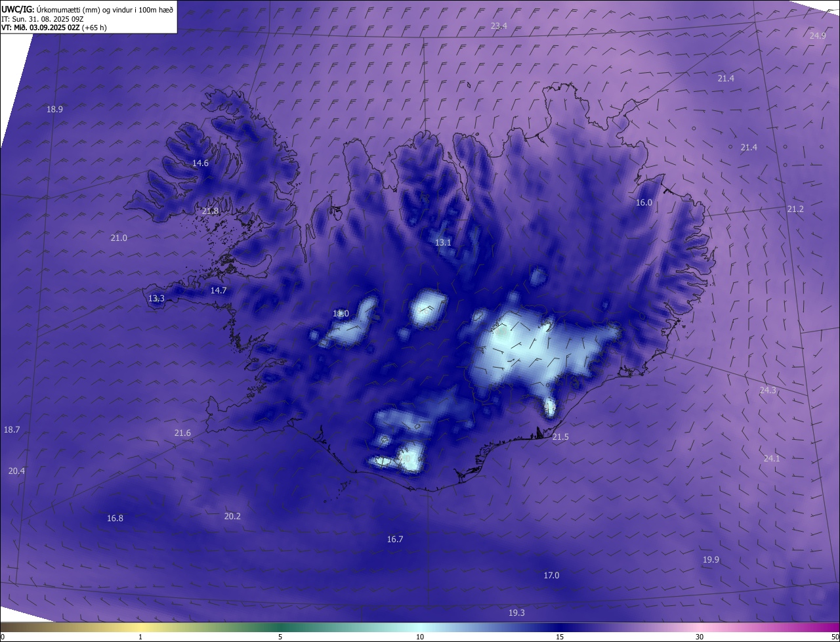The image size is (840, 642).
Task: Click the 19.3 value label
Action: pos(516,612)
